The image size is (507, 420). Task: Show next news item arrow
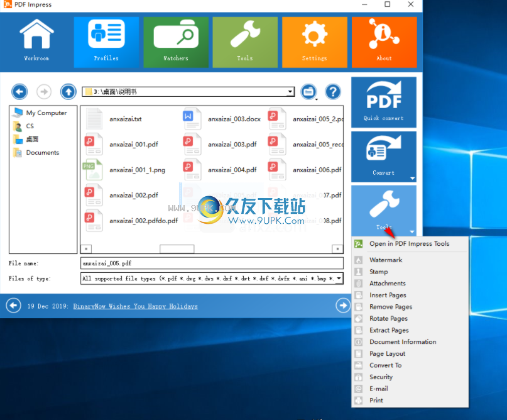tap(343, 306)
